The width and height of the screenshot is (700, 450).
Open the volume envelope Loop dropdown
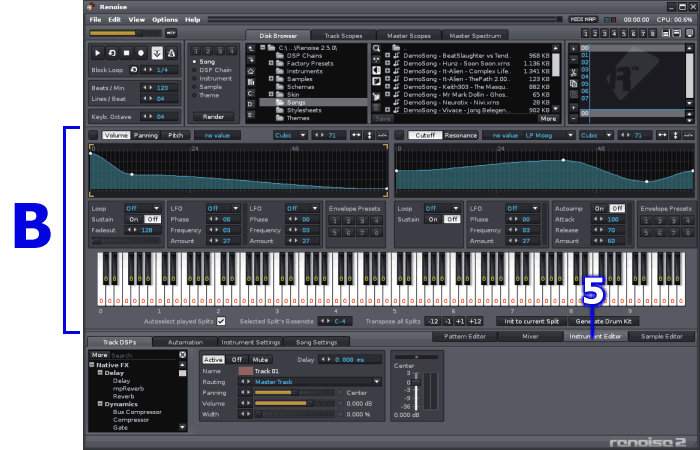tap(142, 208)
